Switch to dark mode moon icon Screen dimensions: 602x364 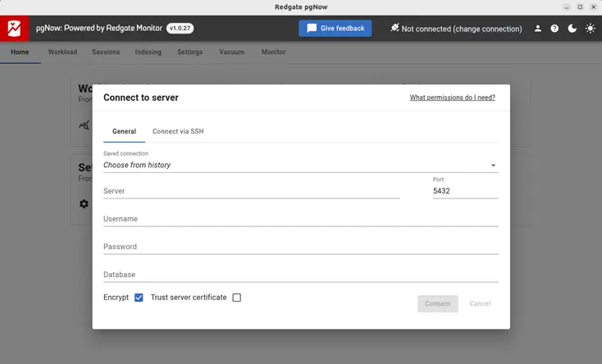coord(572,29)
